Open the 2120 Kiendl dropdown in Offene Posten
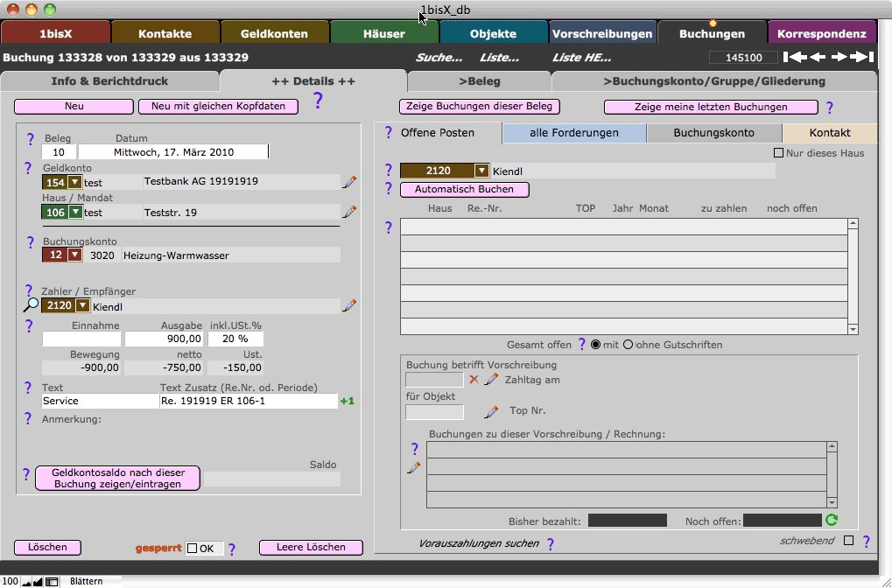The height and width of the screenshot is (588, 892). (x=481, y=171)
